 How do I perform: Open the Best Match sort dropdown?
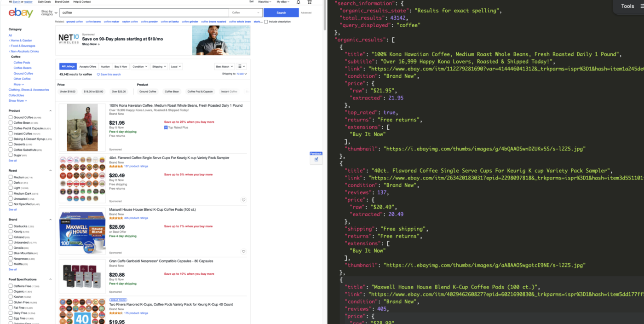click(225, 66)
